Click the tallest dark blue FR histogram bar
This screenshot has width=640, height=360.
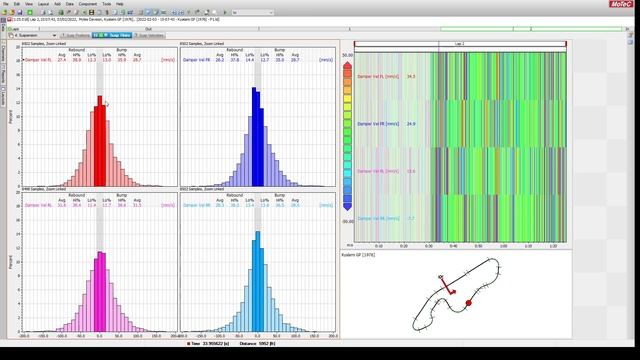click(x=254, y=137)
